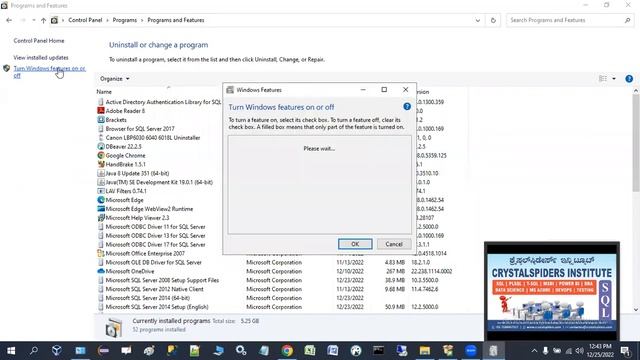Image resolution: width=640 pixels, height=360 pixels.
Task: Open taskbar Search icon
Action: [34, 351]
